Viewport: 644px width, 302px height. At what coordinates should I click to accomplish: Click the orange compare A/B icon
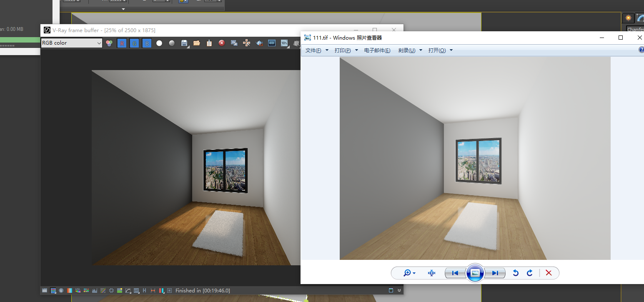click(153, 290)
